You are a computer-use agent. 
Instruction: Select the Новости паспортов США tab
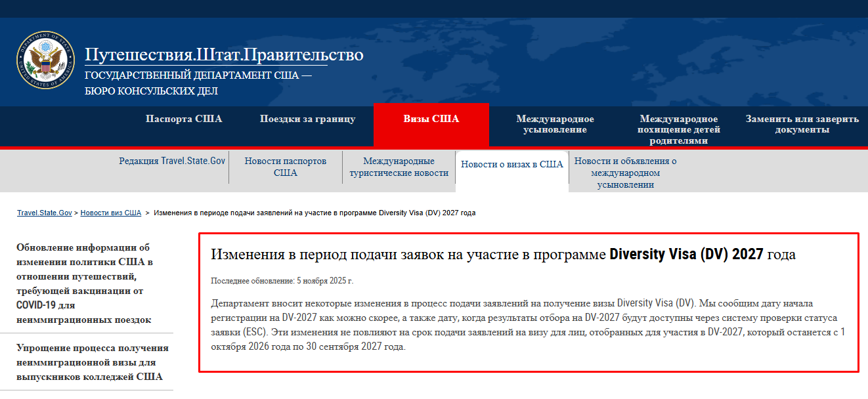(285, 167)
